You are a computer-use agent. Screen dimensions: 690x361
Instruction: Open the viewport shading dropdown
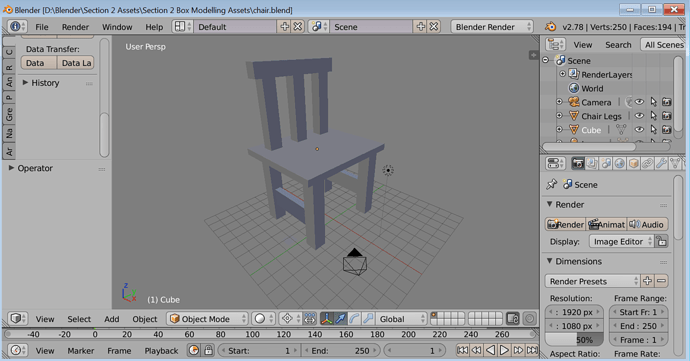pyautogui.click(x=264, y=318)
